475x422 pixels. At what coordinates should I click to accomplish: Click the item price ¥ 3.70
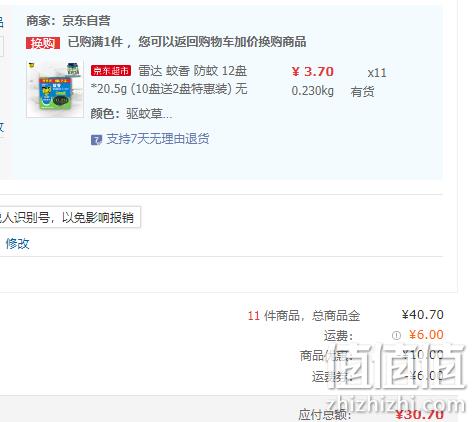click(313, 72)
